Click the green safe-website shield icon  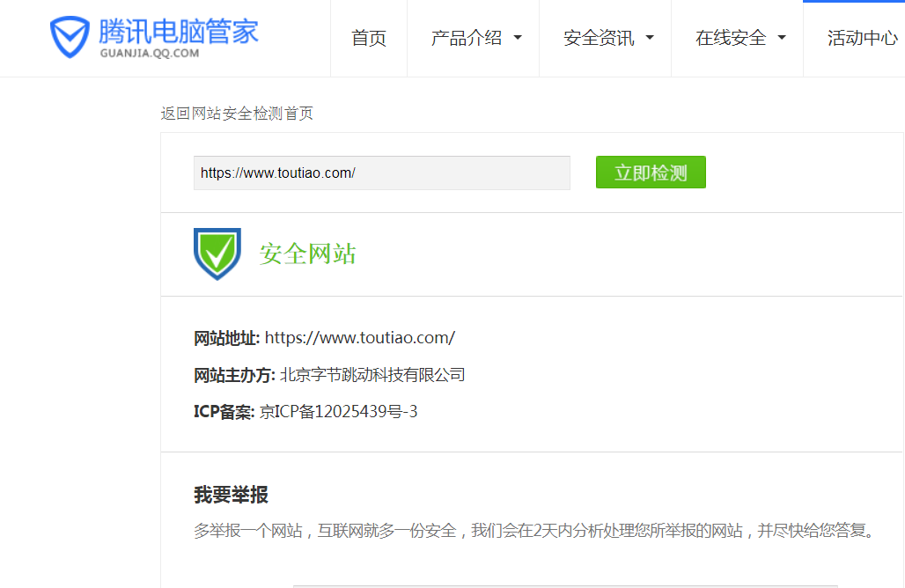point(217,254)
